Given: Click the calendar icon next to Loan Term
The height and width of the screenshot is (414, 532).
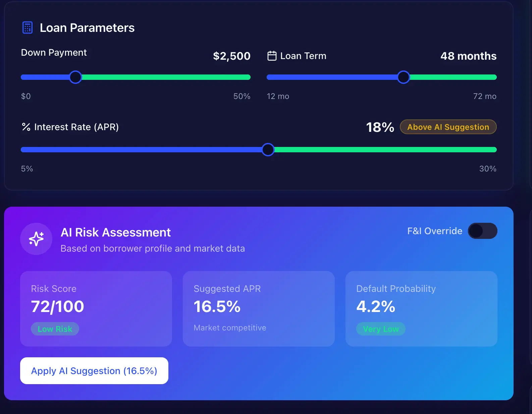Looking at the screenshot, I should [272, 56].
